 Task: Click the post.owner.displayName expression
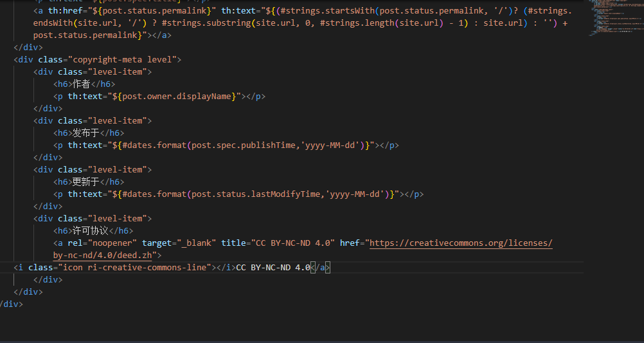[177, 97]
